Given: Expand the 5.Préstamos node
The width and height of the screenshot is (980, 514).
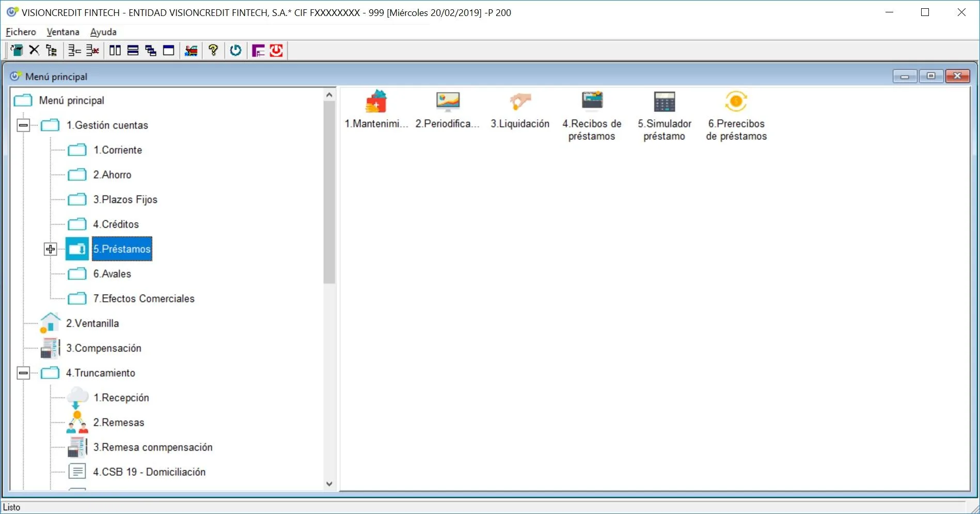Looking at the screenshot, I should pyautogui.click(x=50, y=249).
